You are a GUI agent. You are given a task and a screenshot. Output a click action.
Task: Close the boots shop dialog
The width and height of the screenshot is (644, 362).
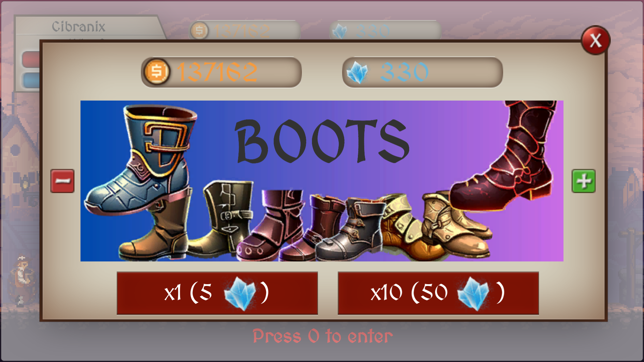596,40
